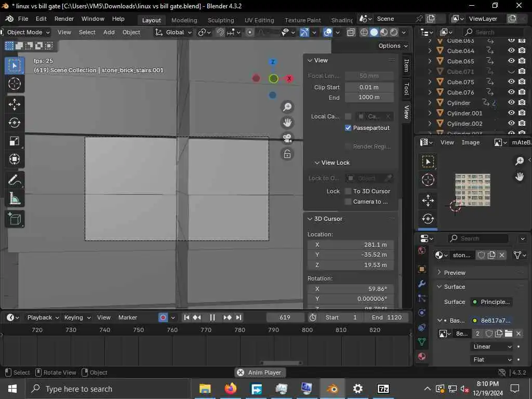Activate the 3D Cursor tool
This screenshot has height=399, width=532.
[14, 84]
